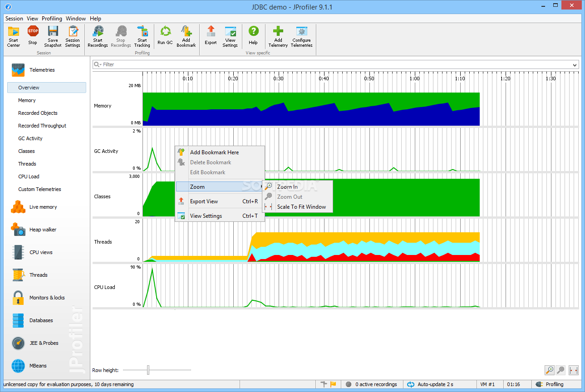Select Threads under Telemetries list

27,164
